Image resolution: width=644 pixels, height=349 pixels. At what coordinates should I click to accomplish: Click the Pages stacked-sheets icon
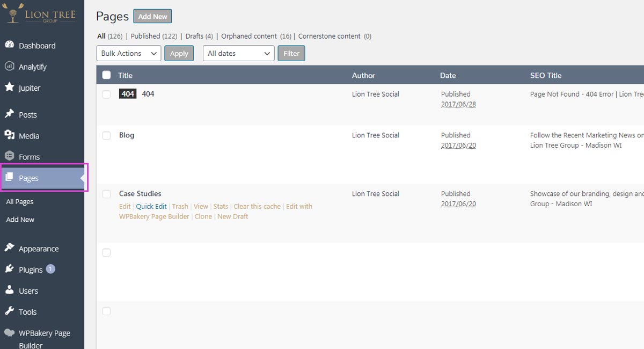9,177
